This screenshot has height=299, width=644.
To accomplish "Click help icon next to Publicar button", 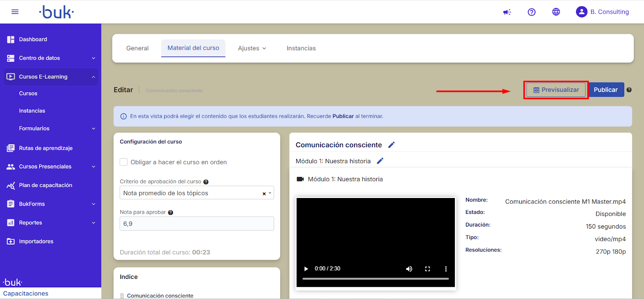I will tap(629, 90).
